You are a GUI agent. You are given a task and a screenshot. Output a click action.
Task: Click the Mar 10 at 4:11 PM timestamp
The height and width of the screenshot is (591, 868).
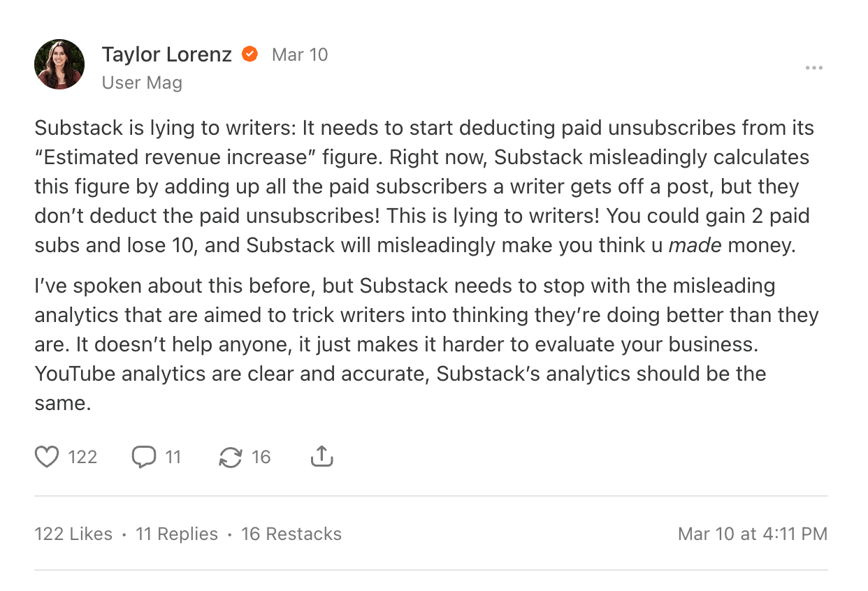[753, 534]
